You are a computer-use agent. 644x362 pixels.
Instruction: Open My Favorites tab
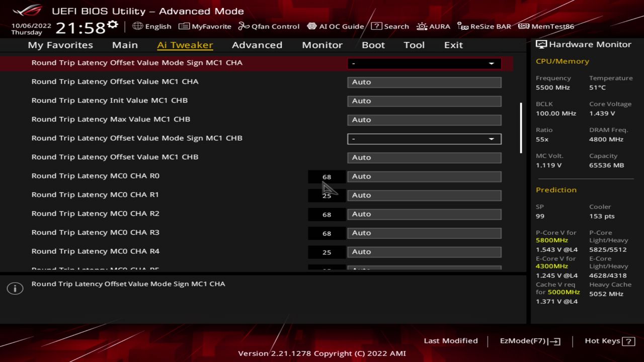pyautogui.click(x=60, y=45)
